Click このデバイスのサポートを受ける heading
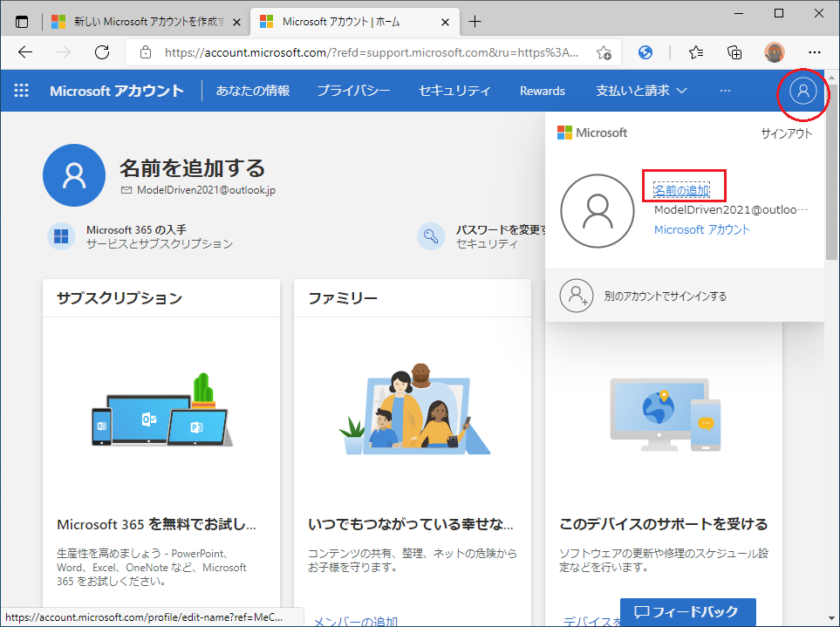The width and height of the screenshot is (840, 627). coord(663,524)
